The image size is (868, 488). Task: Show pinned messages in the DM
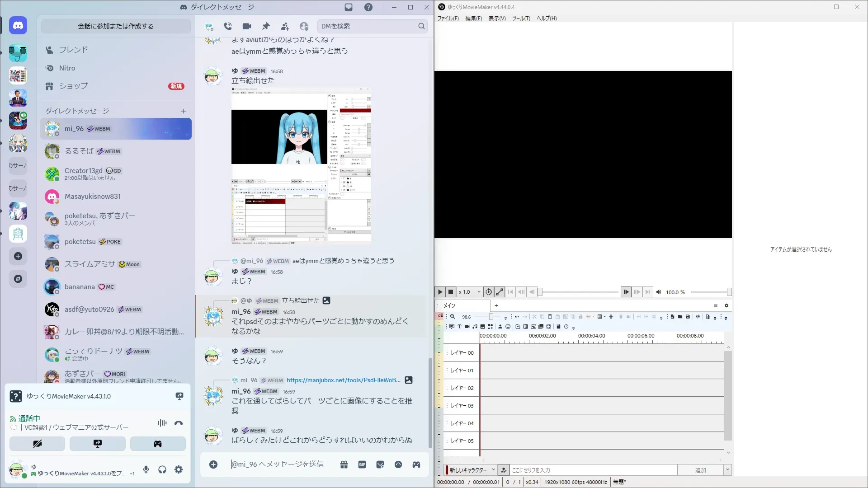click(x=266, y=26)
